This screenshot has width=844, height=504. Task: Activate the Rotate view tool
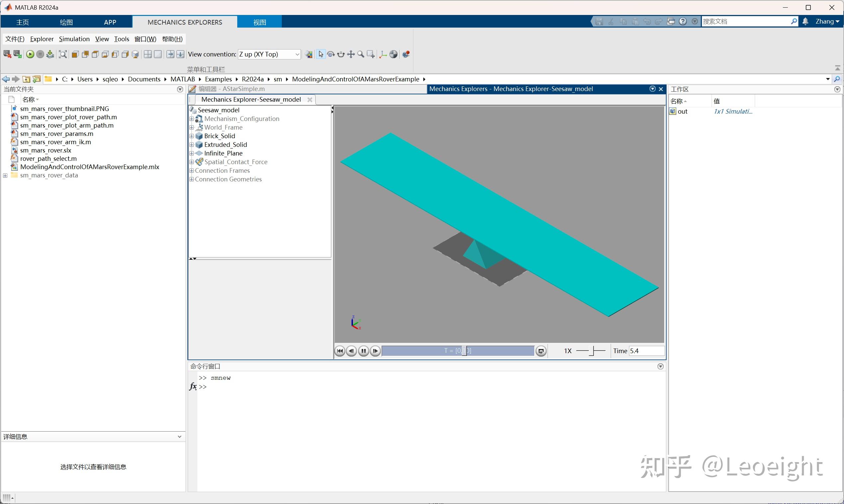tap(331, 54)
